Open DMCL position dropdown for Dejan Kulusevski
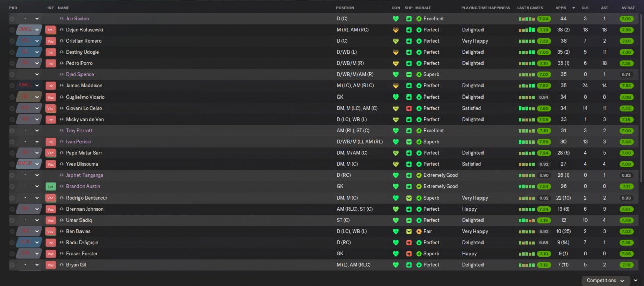This screenshot has width=644, height=286. click(x=29, y=30)
